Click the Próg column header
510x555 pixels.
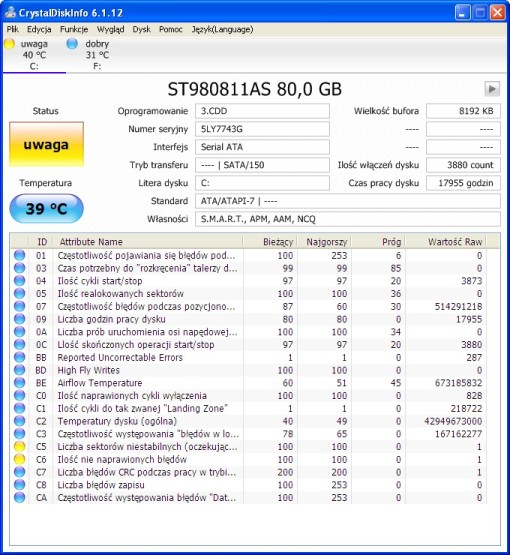point(378,242)
